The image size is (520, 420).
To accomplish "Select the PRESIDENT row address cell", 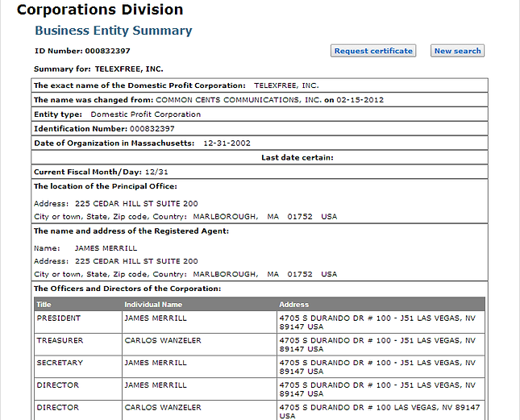I will click(x=381, y=322).
